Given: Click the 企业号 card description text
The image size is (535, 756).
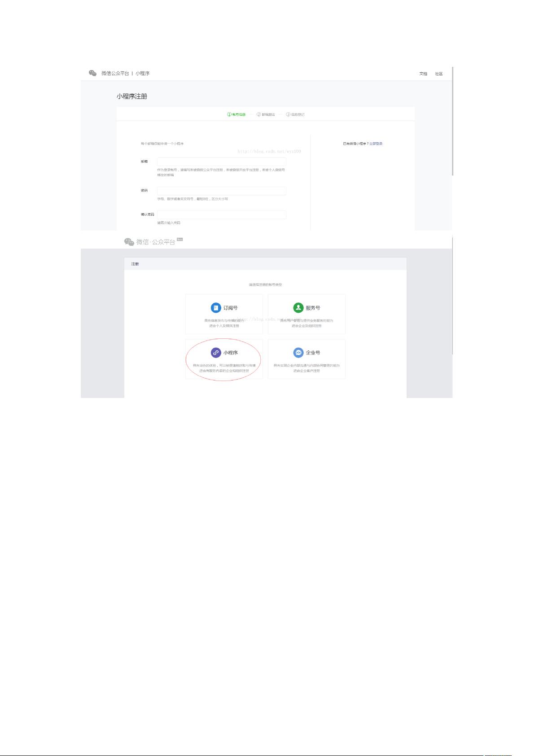Looking at the screenshot, I should [x=307, y=368].
